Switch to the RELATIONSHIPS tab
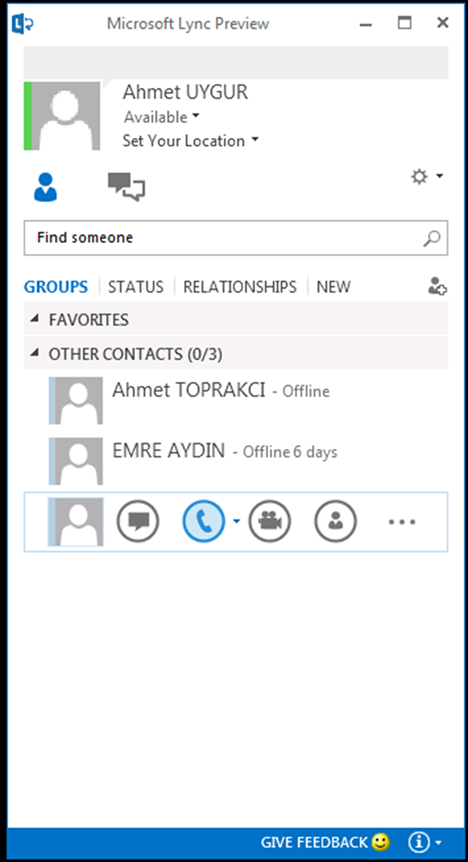The image size is (468, 862). click(x=240, y=287)
